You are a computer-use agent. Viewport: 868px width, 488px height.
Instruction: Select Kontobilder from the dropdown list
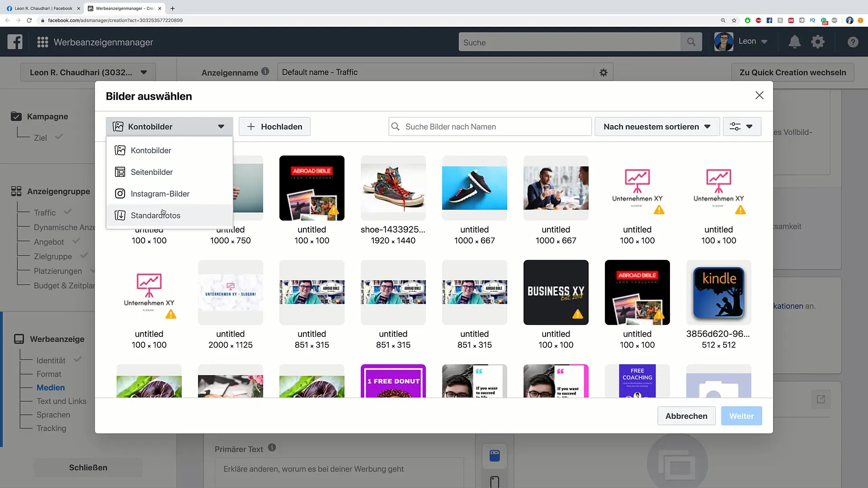170,150
